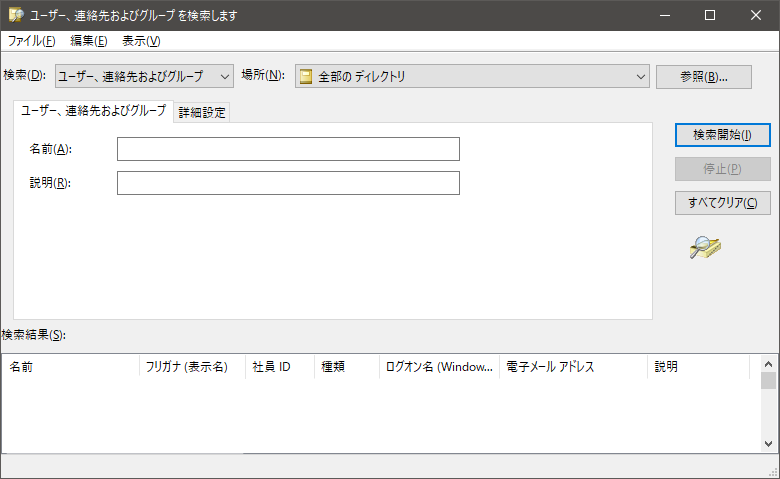Focus the 名前(A) input field

click(x=289, y=149)
